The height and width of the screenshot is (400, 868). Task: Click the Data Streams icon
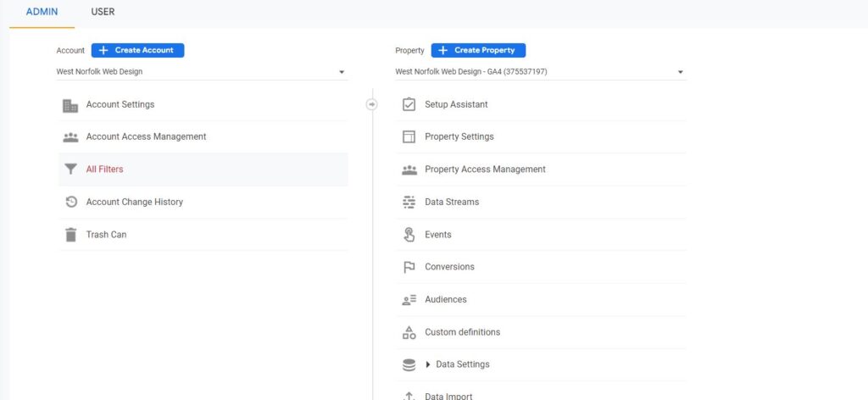click(409, 202)
